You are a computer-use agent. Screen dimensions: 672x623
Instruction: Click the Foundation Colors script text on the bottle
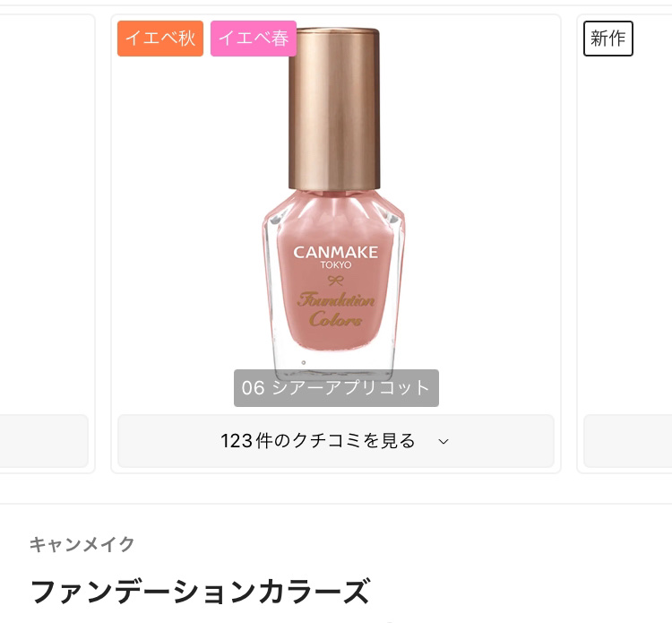(x=336, y=309)
